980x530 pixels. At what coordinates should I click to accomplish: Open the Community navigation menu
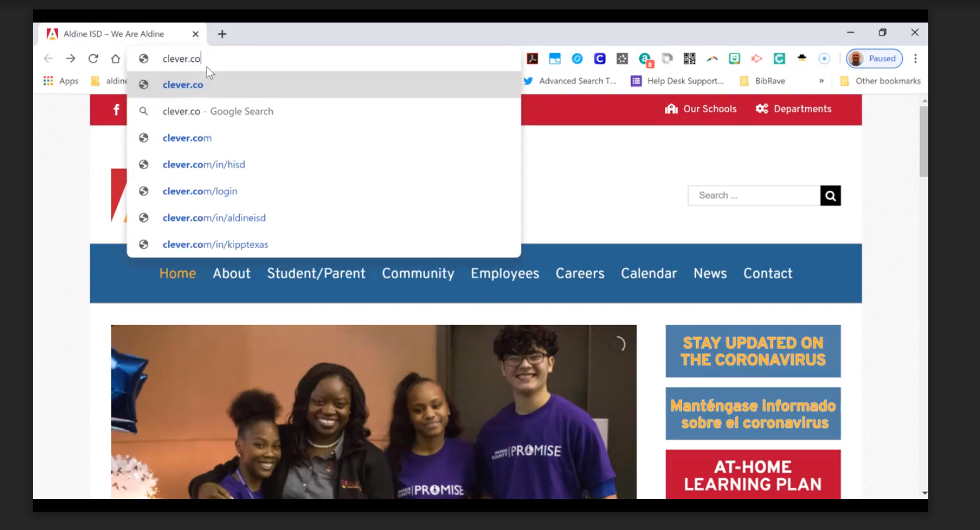pyautogui.click(x=418, y=273)
